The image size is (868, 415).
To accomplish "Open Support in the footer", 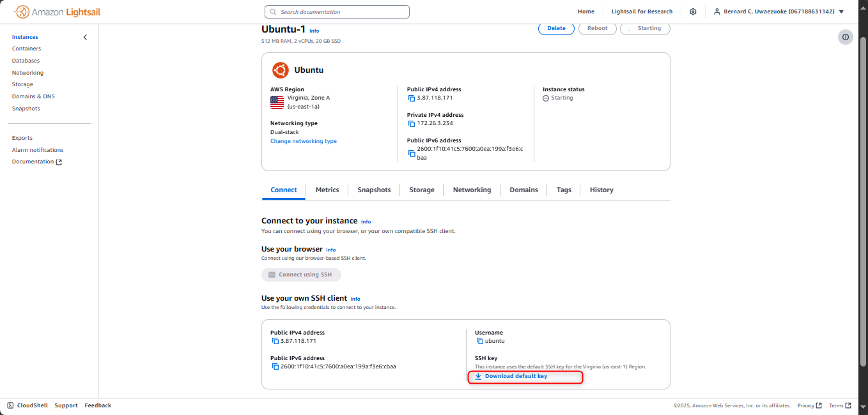I will (x=66, y=405).
